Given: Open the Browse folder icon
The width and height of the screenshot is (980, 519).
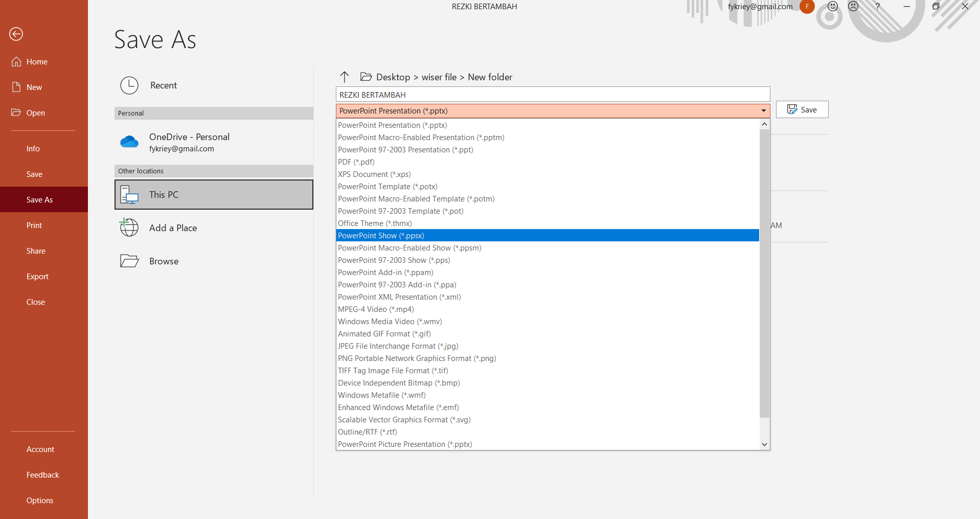Looking at the screenshot, I should (129, 261).
